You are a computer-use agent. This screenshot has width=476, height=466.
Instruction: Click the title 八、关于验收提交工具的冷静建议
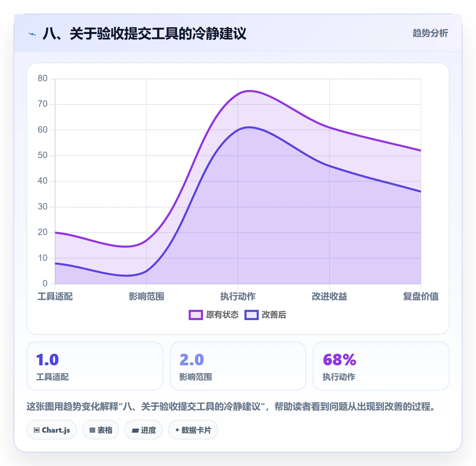(144, 34)
